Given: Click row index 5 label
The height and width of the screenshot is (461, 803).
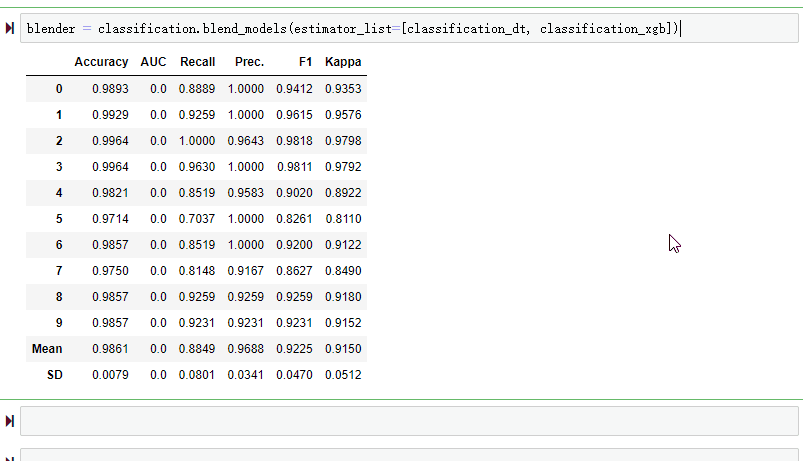Looking at the screenshot, I should 59,219.
